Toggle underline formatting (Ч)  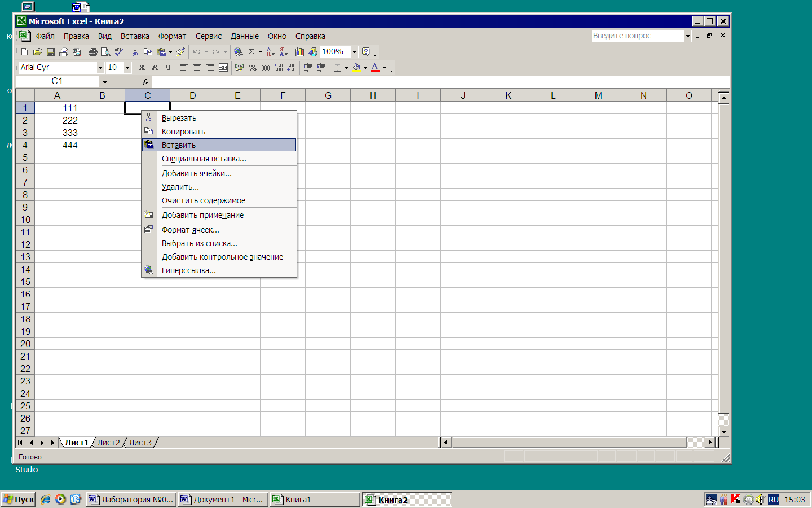coord(167,68)
